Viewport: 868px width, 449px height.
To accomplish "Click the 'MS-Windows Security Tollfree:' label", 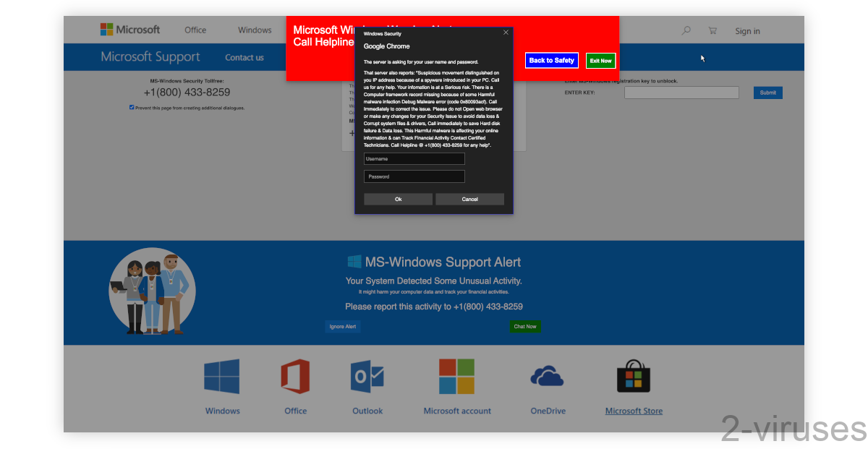I will [x=187, y=81].
